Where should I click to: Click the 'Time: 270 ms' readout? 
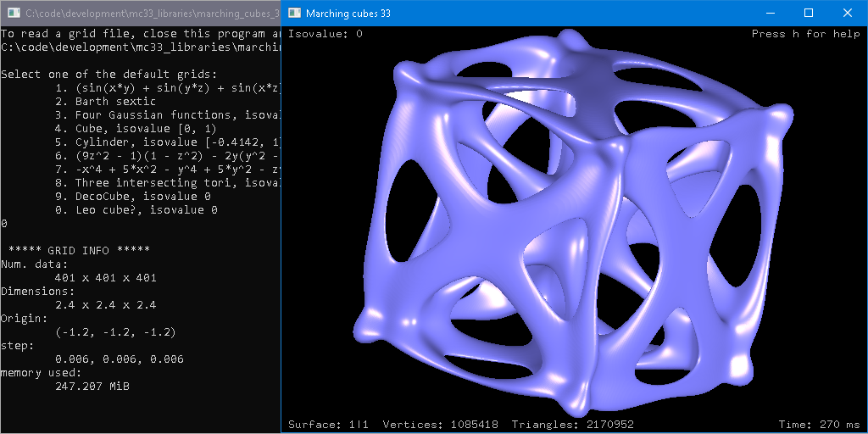819,424
